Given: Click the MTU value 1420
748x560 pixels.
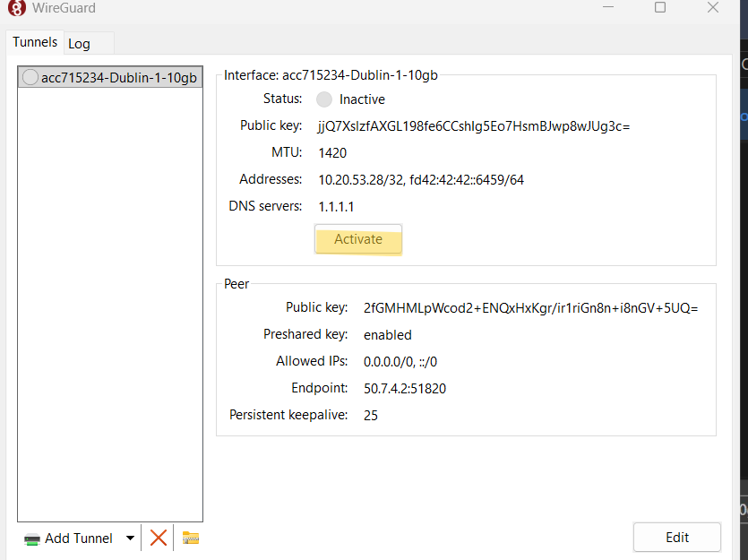Looking at the screenshot, I should pos(332,153).
